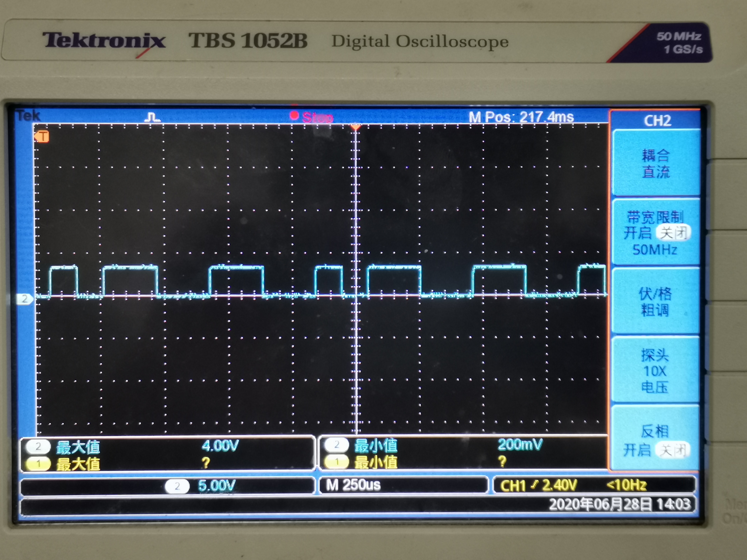Click the orange horizontal trigger position arrow
Image resolution: width=747 pixels, height=560 pixels.
pyautogui.click(x=355, y=128)
